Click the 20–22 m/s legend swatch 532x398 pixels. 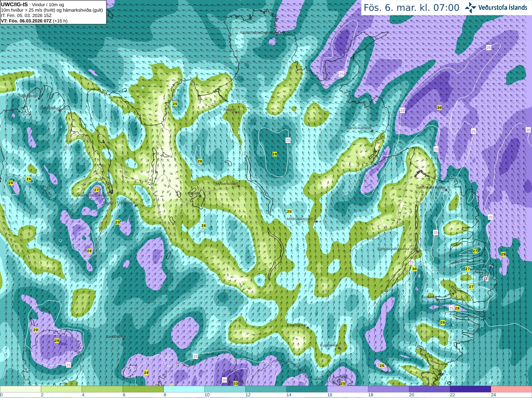430,389
